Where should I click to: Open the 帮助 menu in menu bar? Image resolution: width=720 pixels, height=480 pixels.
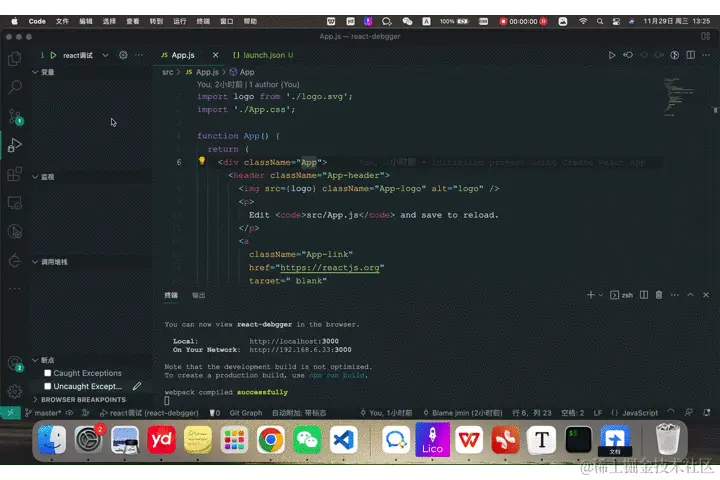(x=250, y=21)
